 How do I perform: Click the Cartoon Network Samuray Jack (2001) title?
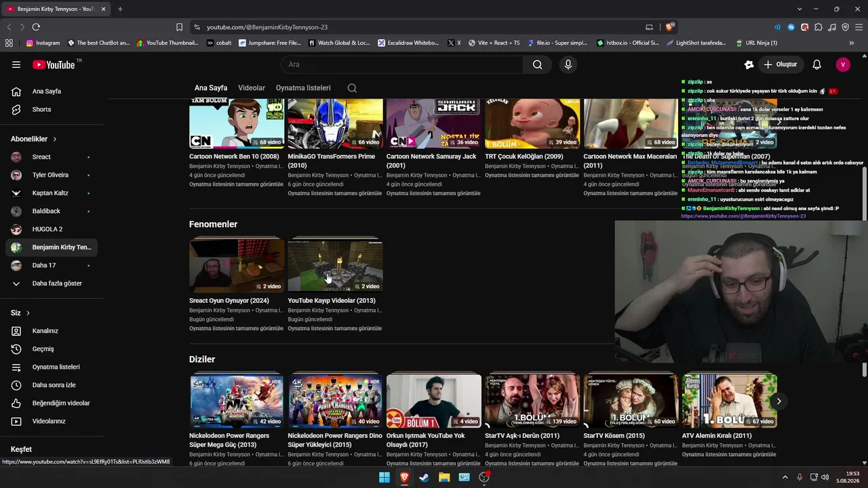click(x=431, y=161)
